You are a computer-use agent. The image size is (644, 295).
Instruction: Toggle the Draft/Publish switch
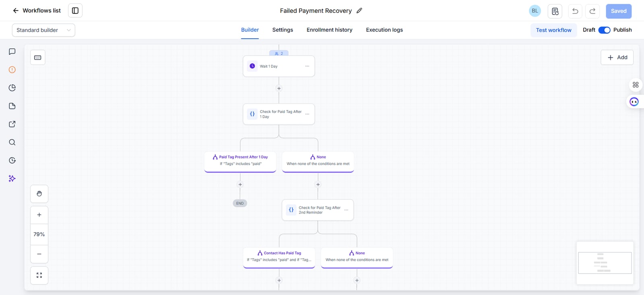pyautogui.click(x=604, y=30)
